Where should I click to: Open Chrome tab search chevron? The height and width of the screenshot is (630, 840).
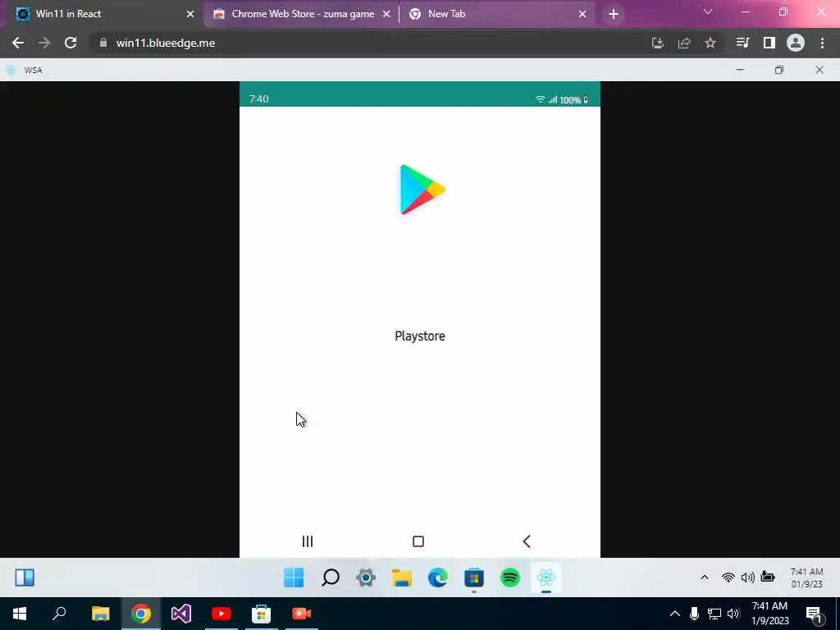point(708,11)
